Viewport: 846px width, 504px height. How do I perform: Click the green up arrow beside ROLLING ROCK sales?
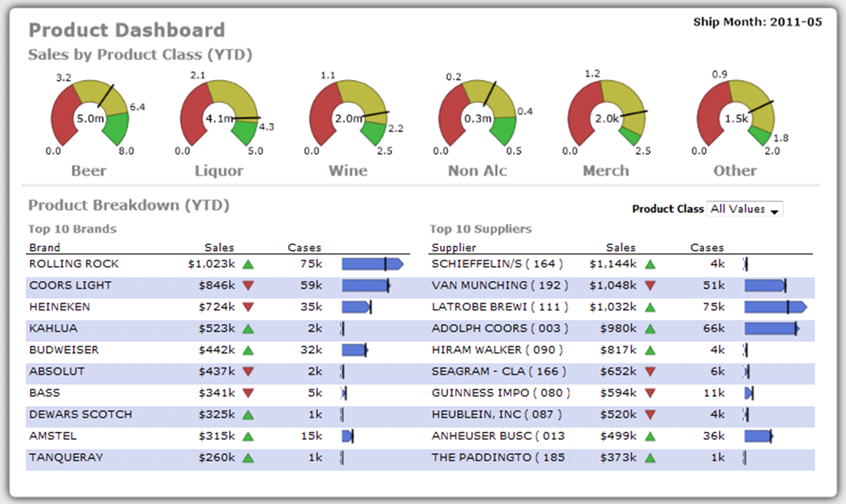click(x=248, y=264)
